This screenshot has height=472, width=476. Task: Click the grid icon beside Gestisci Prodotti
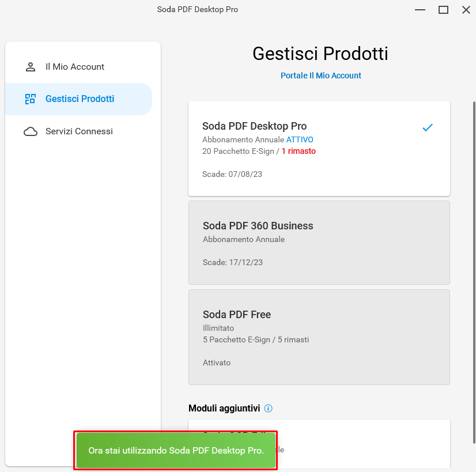(x=31, y=99)
